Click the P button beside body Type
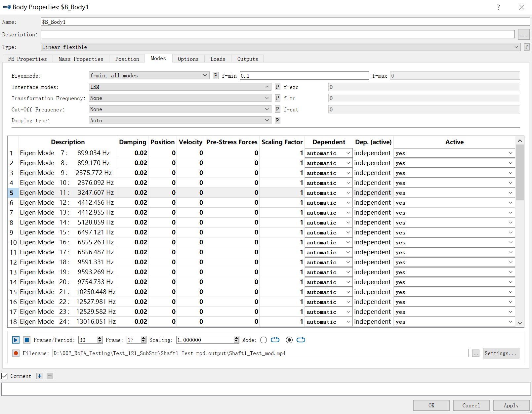Viewport: 532px width, 414px height. [x=527, y=47]
